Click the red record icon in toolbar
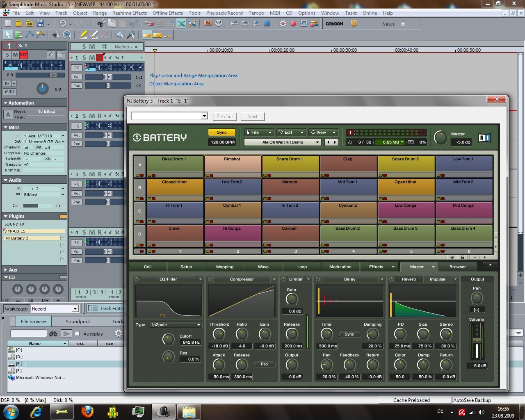The height and width of the screenshot is (420, 525). 293,23
